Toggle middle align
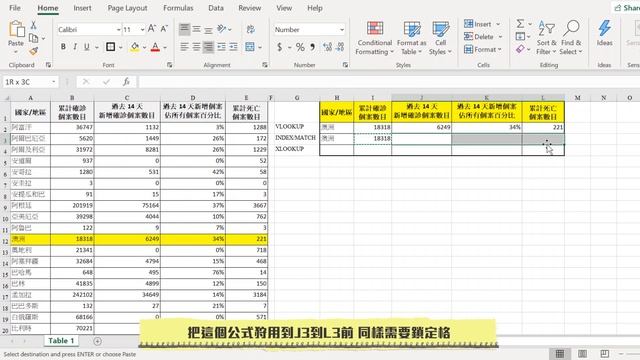Screen dimensions: 640x360 [196, 29]
